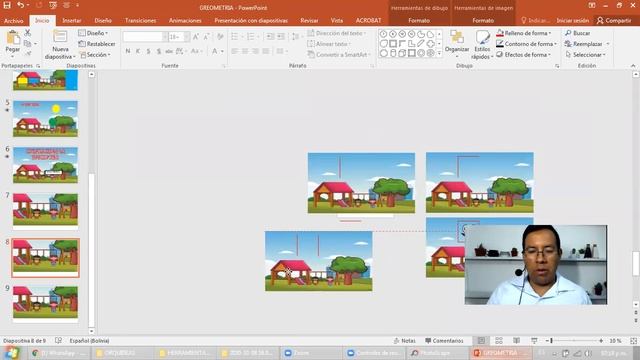This screenshot has width=640, height=360.
Task: Open Relleno de forma dropdown
Action: 524,33
